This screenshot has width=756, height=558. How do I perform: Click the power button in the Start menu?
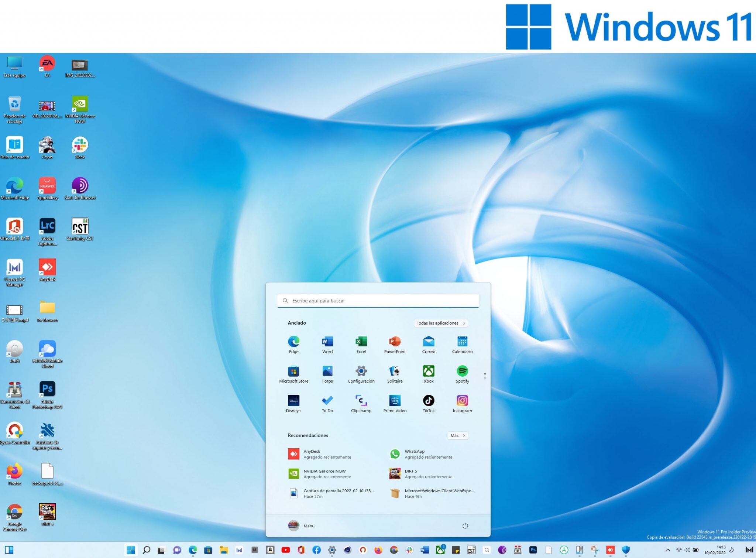tap(465, 526)
